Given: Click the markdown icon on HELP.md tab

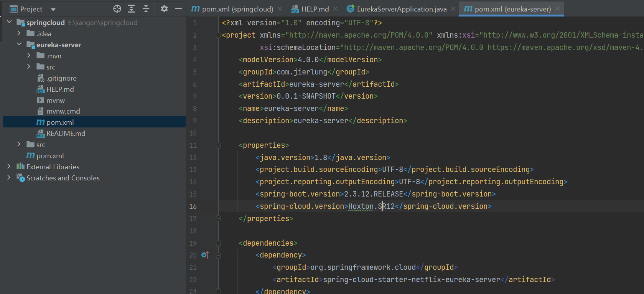Looking at the screenshot, I should click(295, 9).
